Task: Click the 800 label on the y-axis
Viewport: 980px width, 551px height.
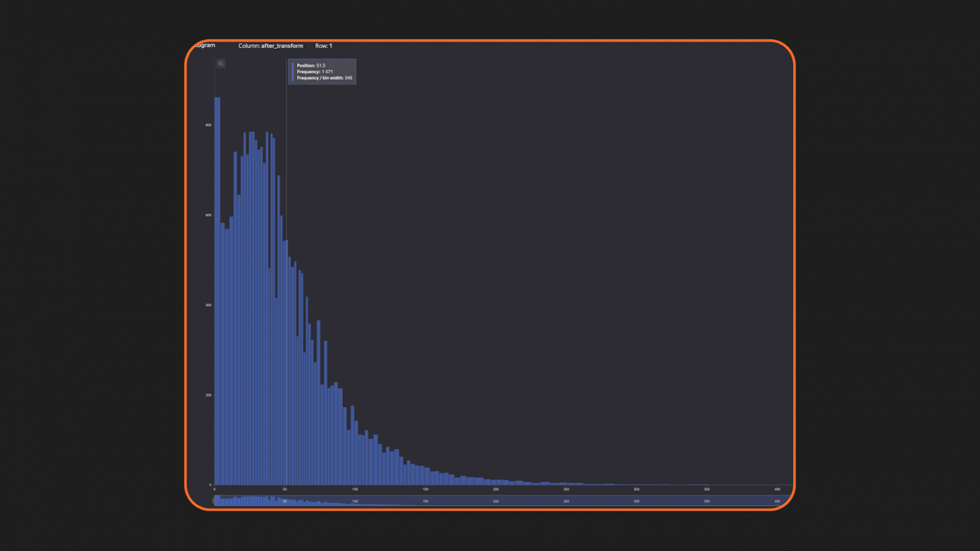Action: pyautogui.click(x=209, y=125)
